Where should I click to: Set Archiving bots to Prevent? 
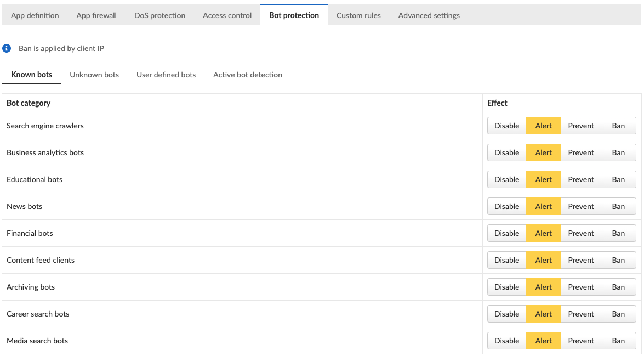tap(581, 287)
